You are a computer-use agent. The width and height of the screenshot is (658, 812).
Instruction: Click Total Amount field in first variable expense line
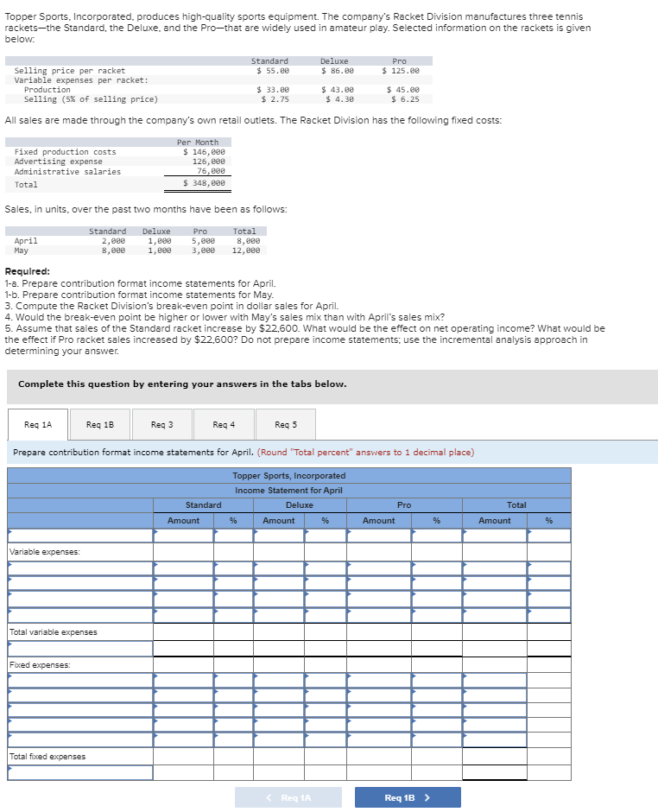tap(495, 568)
